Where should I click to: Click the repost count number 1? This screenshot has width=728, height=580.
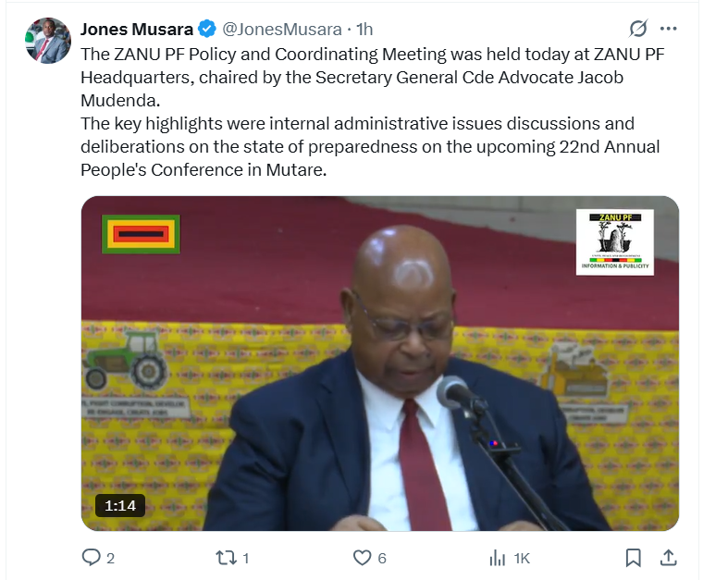click(246, 558)
